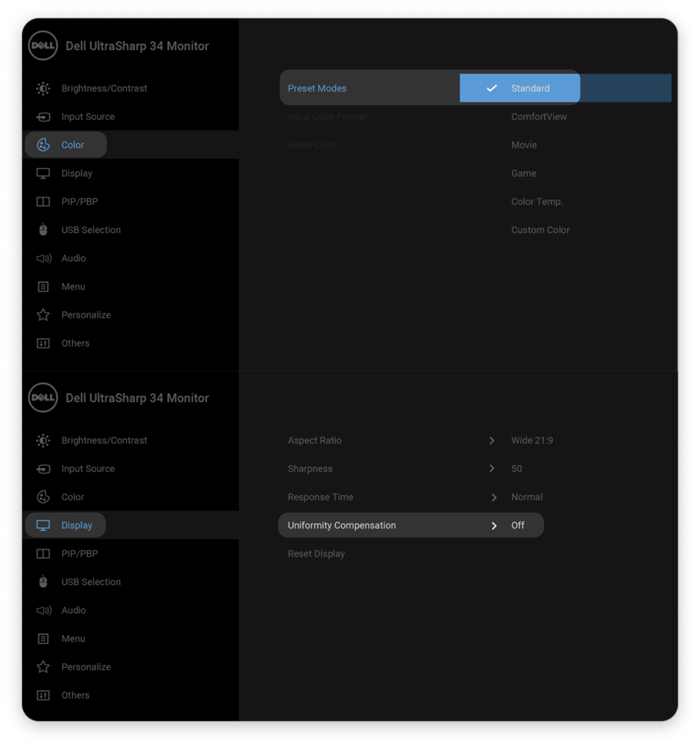
Task: Choose ComfortView preset mode
Action: [539, 117]
